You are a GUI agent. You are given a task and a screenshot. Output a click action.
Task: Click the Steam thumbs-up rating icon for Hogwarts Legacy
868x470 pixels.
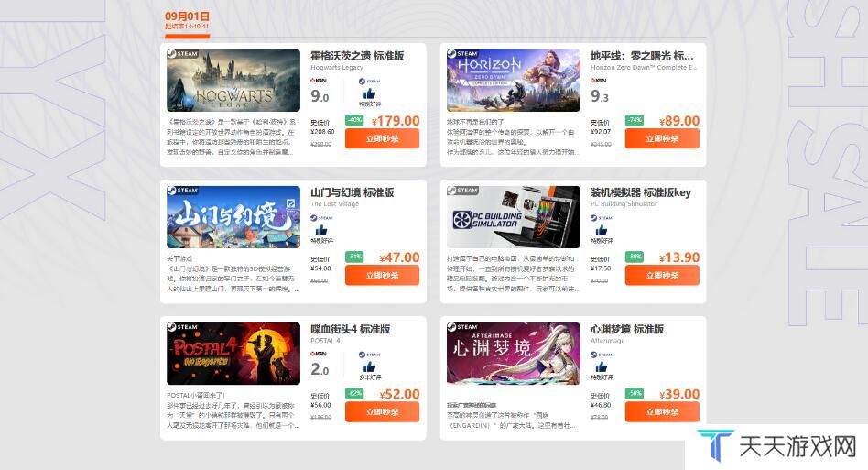(370, 92)
